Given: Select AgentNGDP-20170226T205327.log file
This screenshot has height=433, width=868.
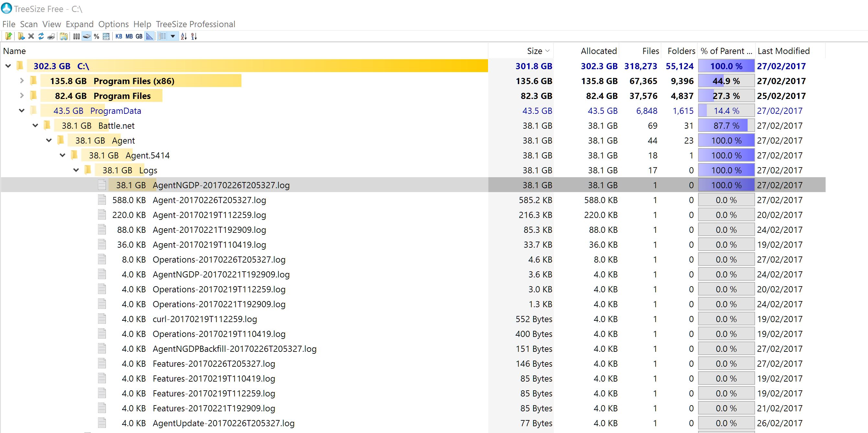Looking at the screenshot, I should coord(413,185).
